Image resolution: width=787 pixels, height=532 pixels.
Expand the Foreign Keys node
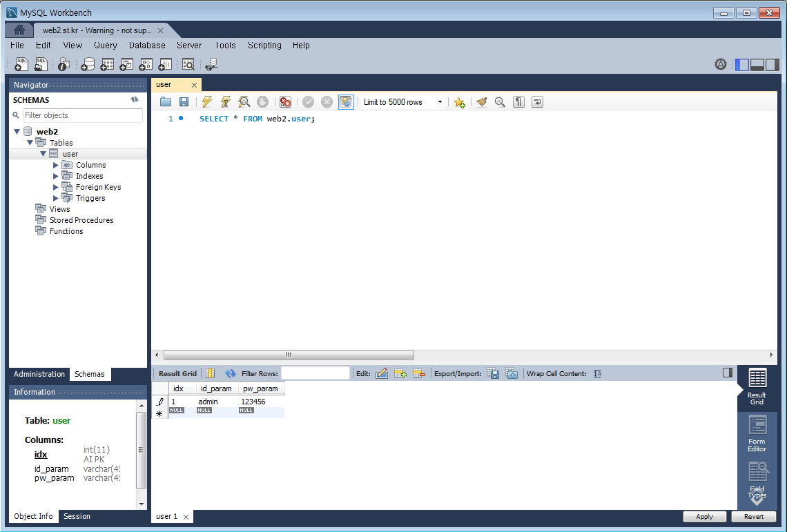click(56, 187)
